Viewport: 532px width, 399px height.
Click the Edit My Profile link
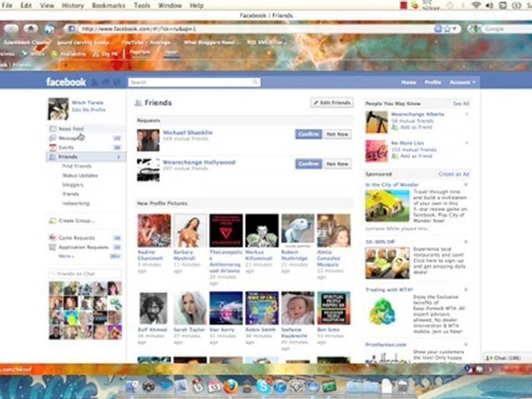(x=89, y=110)
